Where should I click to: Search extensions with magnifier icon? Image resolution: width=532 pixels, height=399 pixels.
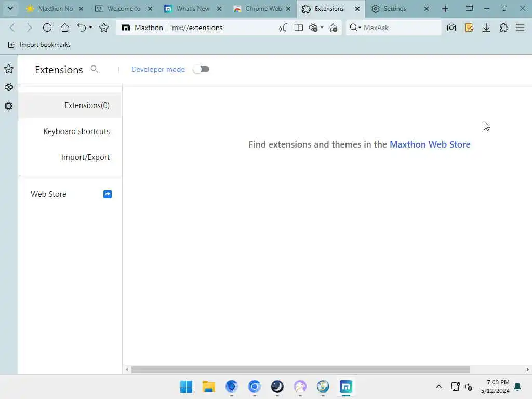coord(95,69)
